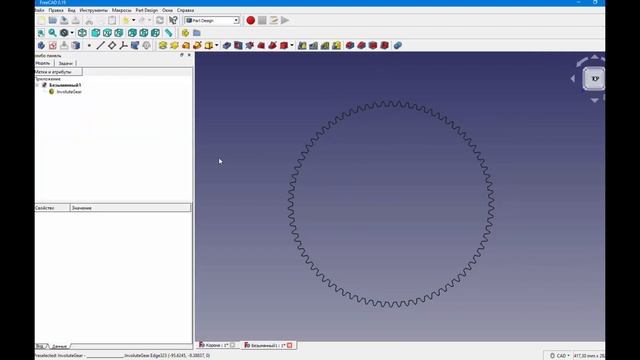The width and height of the screenshot is (640, 360).
Task: Open the Справка menu
Action: pos(185,10)
